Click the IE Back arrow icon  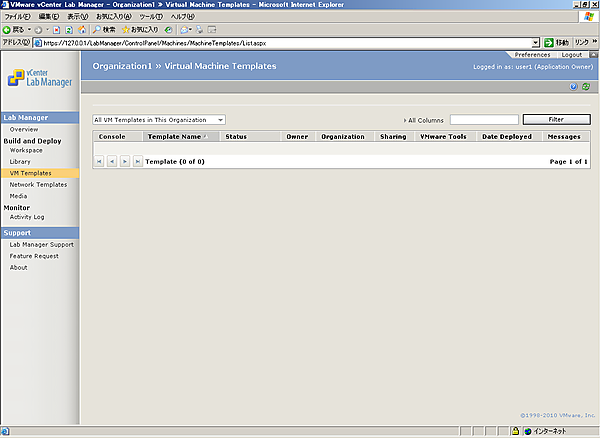[7, 30]
